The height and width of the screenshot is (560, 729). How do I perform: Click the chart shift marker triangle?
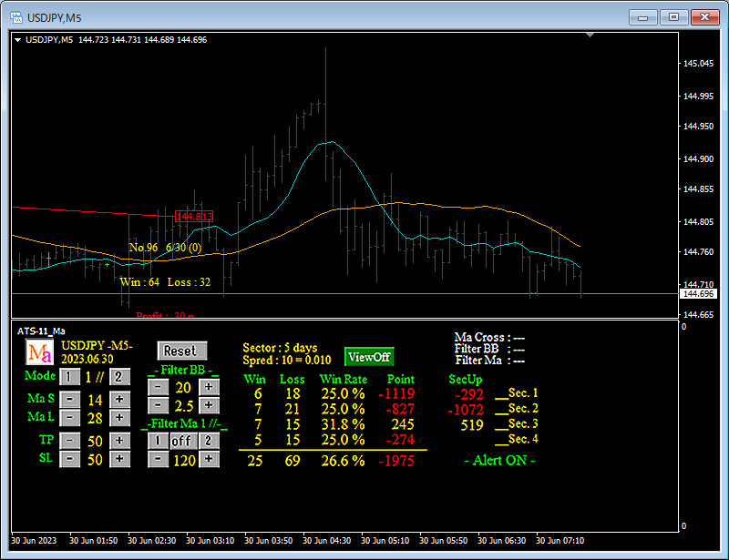tap(590, 35)
